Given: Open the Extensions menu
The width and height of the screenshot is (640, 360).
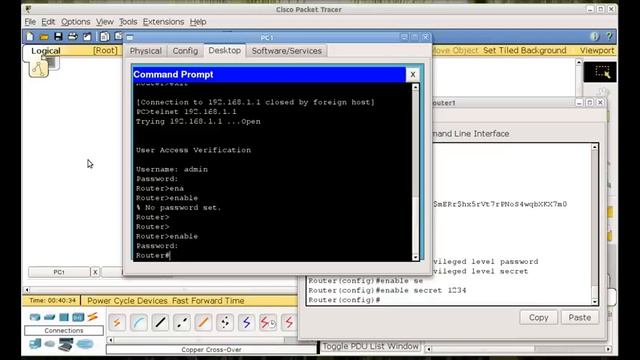Looking at the screenshot, I should coord(163,22).
